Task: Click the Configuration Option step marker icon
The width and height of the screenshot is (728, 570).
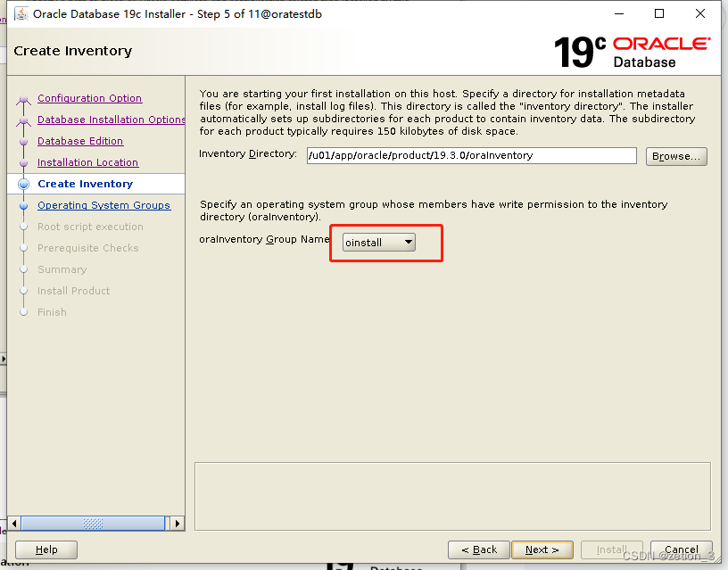Action: click(24, 99)
